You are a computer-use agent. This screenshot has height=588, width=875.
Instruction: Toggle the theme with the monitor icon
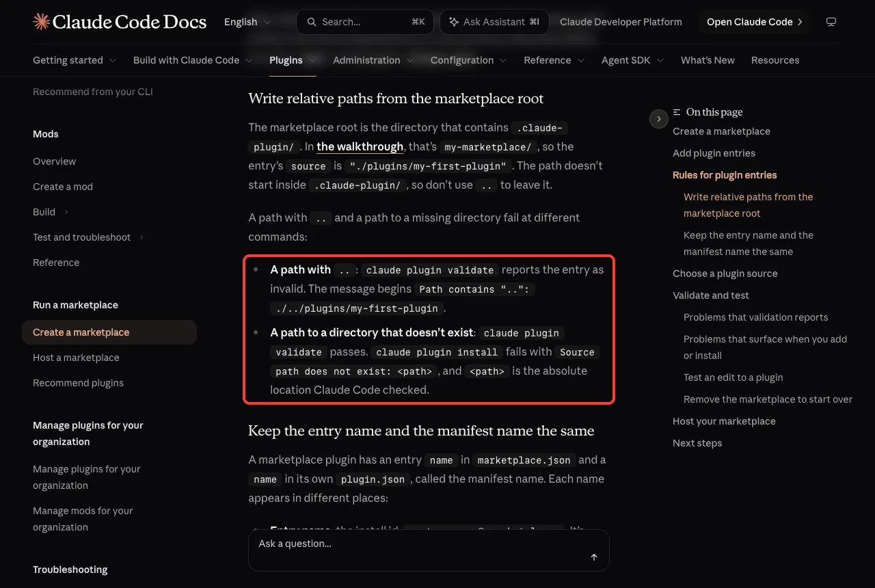point(831,22)
